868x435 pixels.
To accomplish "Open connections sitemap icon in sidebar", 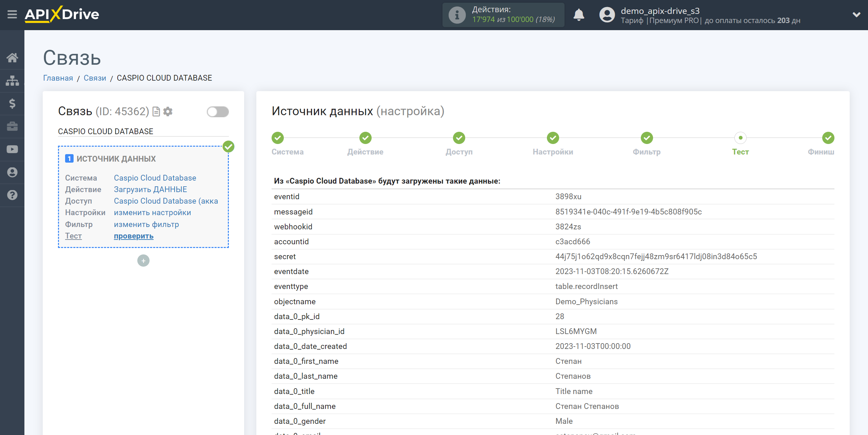I will 12,81.
